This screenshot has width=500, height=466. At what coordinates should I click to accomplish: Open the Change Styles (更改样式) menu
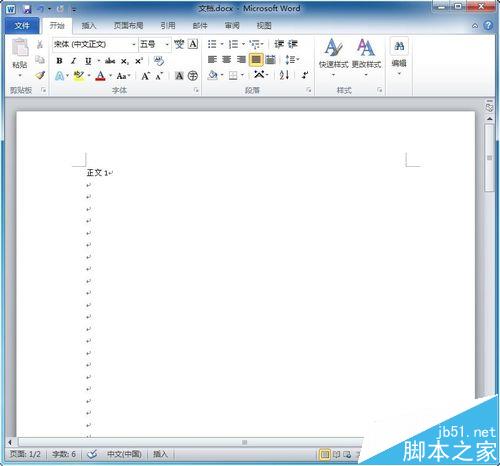366,57
